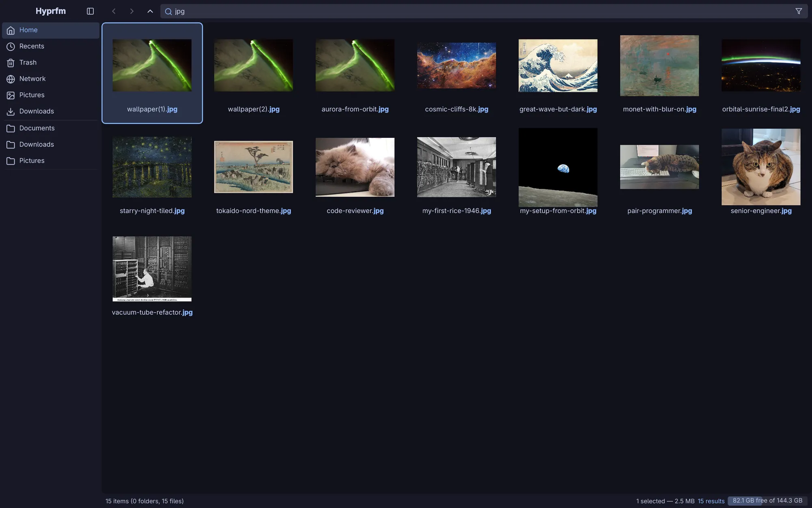Click the '15 results' status link

pyautogui.click(x=711, y=501)
